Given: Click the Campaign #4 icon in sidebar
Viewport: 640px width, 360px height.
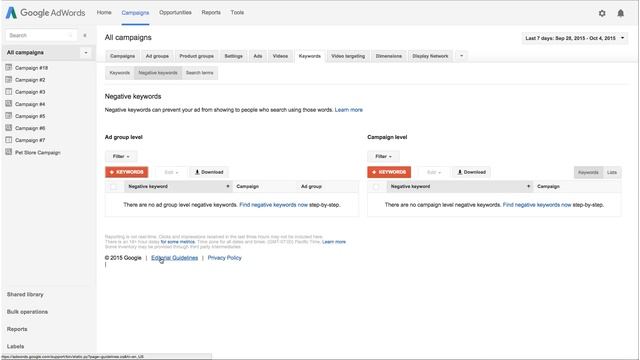Looking at the screenshot, I should (9, 104).
